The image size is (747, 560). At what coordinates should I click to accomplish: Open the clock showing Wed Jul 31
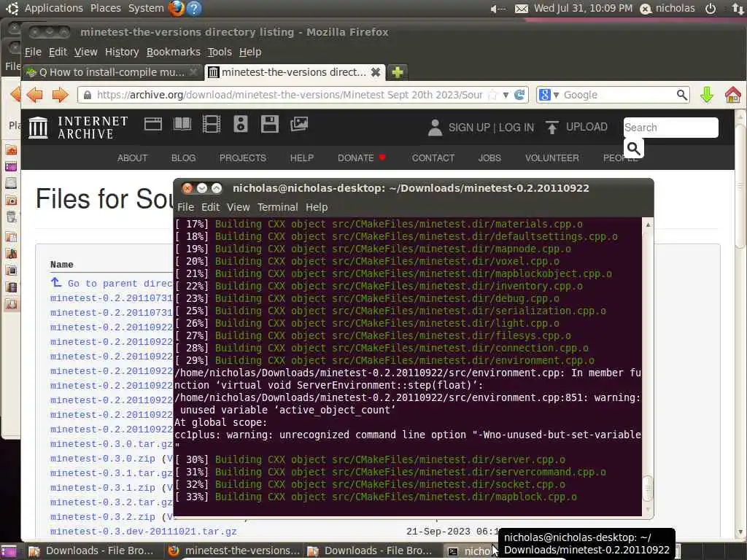tap(583, 8)
